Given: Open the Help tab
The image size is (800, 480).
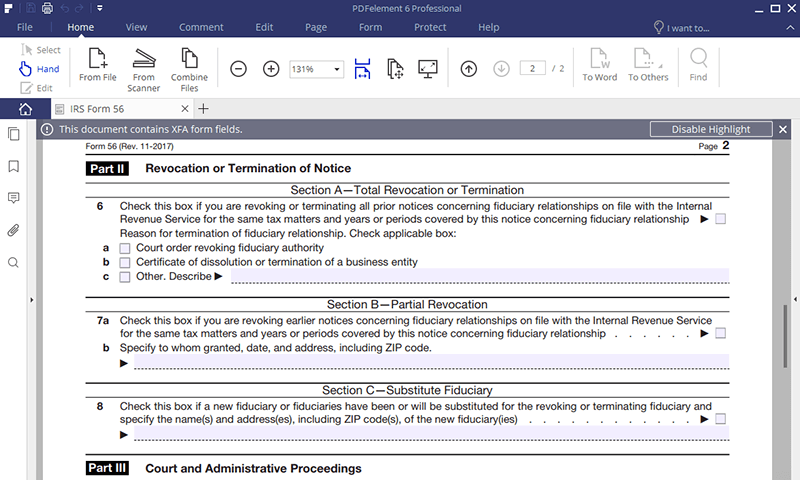Looking at the screenshot, I should 489,27.
